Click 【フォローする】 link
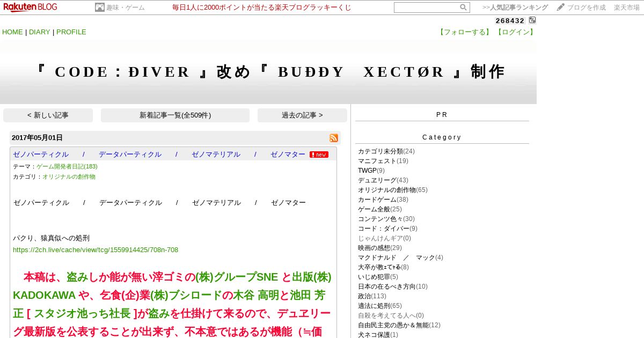Image resolution: width=644 pixels, height=338 pixels. [464, 32]
